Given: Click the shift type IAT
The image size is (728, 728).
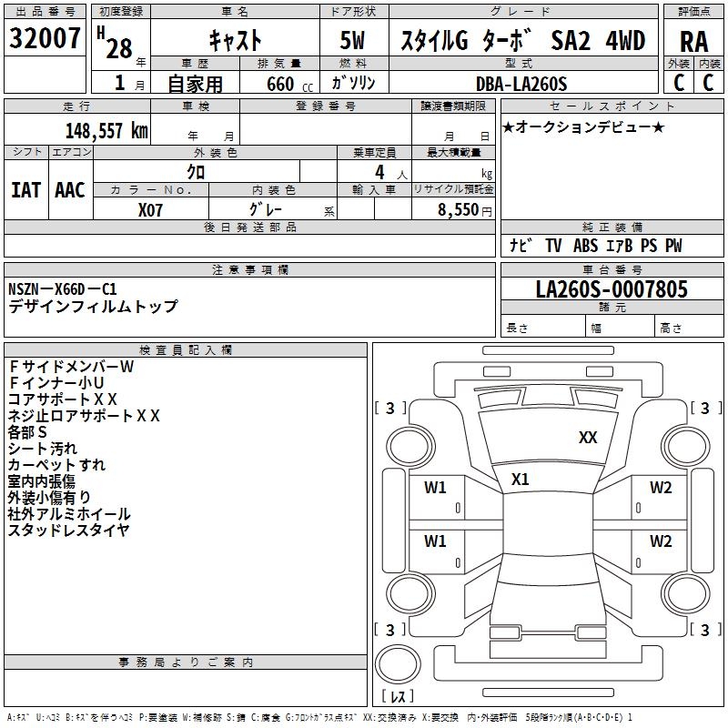Looking at the screenshot, I should pos(25,190).
